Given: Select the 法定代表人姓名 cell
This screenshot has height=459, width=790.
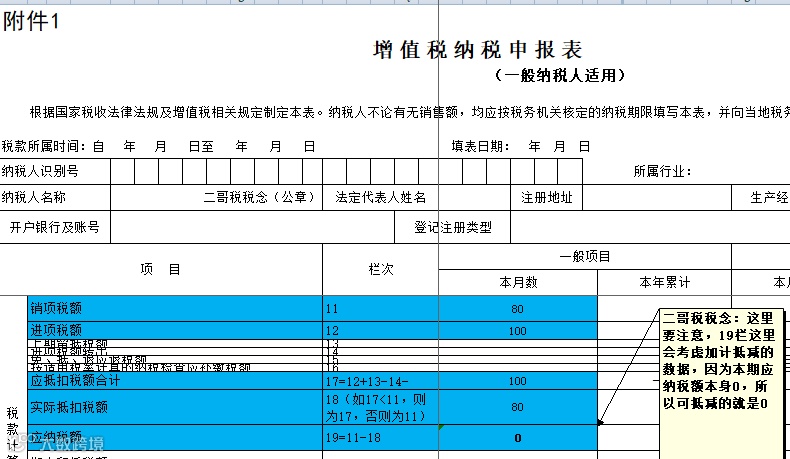Looking at the screenshot, I should coord(380,197).
